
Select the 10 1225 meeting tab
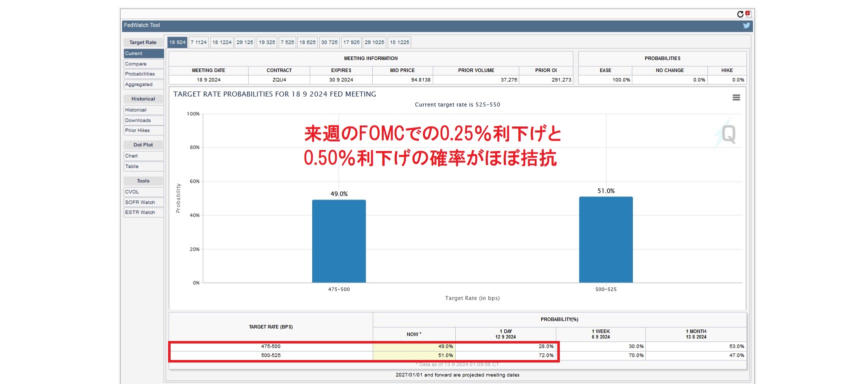(399, 42)
